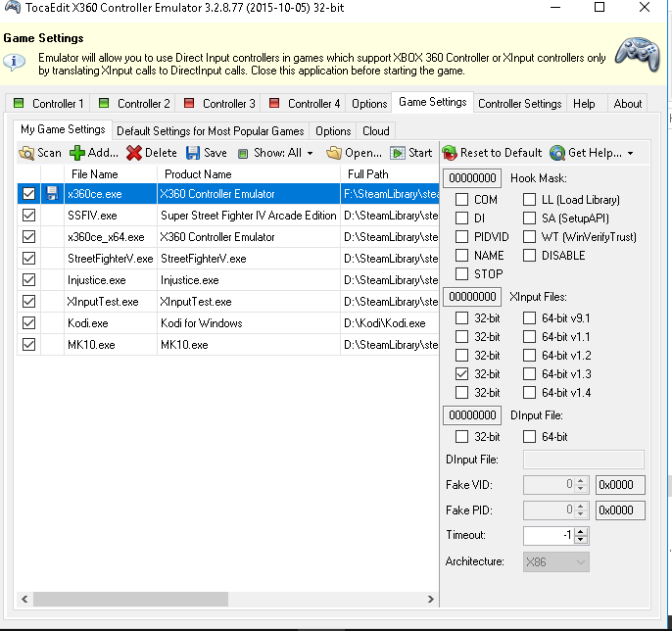This screenshot has height=631, width=672.
Task: Click the green Start play icon
Action: pos(398,153)
